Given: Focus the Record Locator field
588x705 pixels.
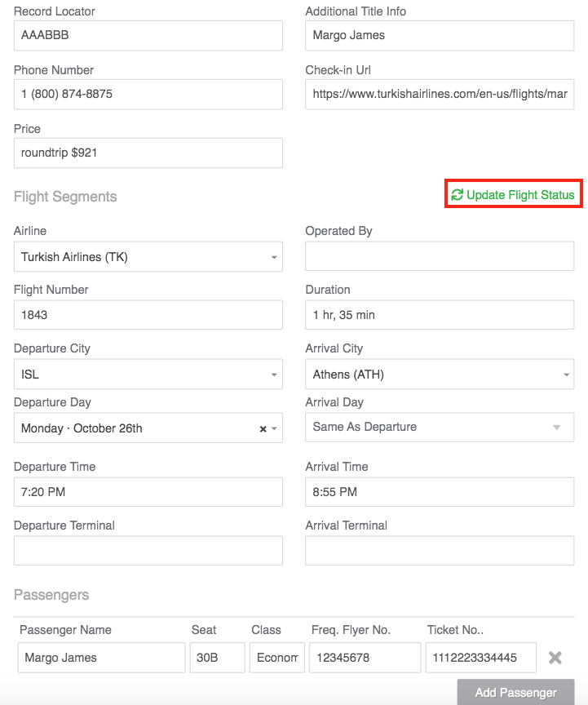Looking at the screenshot, I should (x=148, y=36).
